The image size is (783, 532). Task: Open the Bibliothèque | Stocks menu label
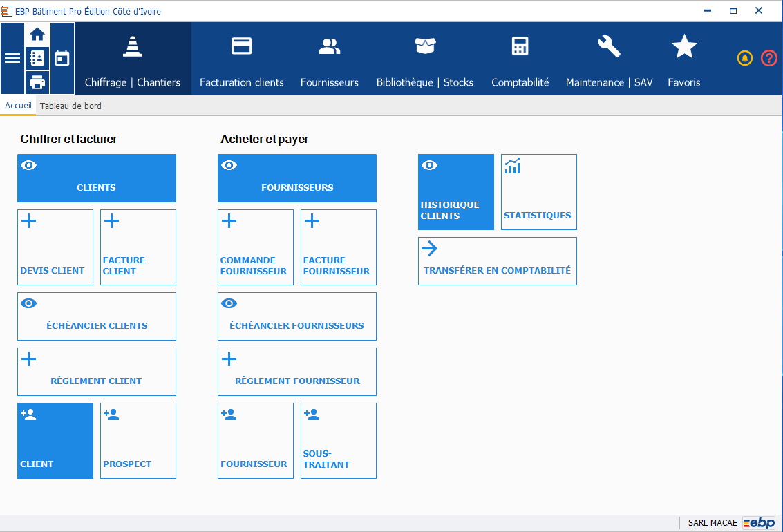coord(425,82)
